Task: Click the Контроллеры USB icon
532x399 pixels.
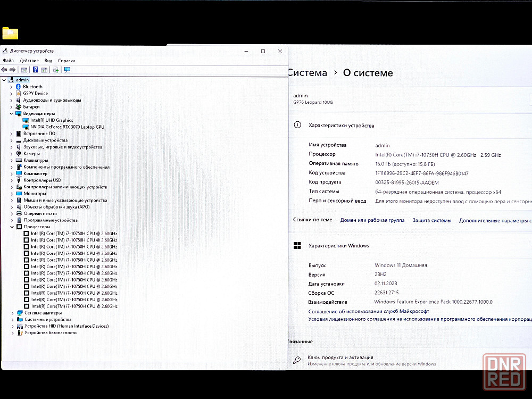Action: pos(19,180)
